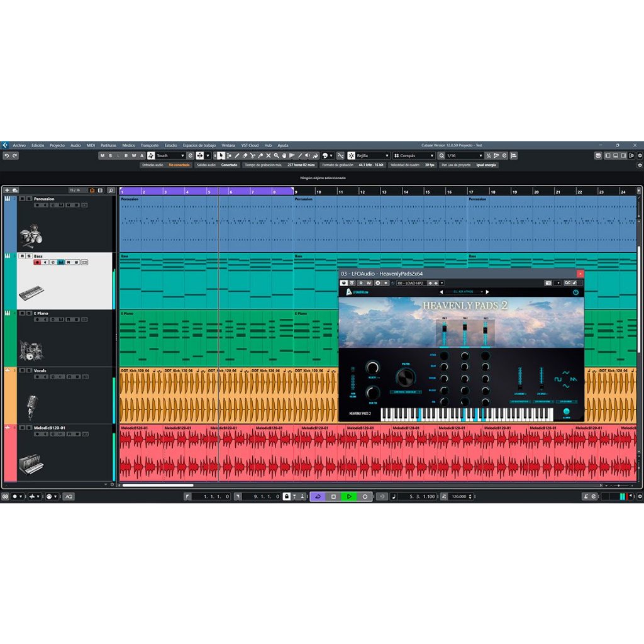The width and height of the screenshot is (644, 644).
Task: Select the Mute X tool
Action: coord(268,156)
